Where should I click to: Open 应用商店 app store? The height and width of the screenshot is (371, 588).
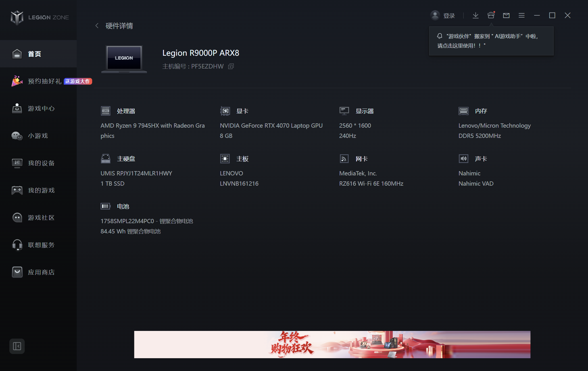[41, 272]
